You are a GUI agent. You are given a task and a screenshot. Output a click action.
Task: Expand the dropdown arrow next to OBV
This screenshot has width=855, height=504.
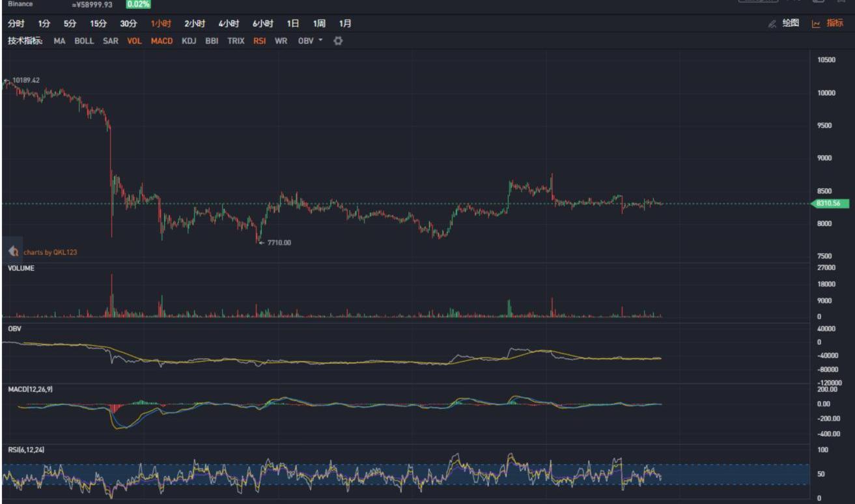click(320, 40)
